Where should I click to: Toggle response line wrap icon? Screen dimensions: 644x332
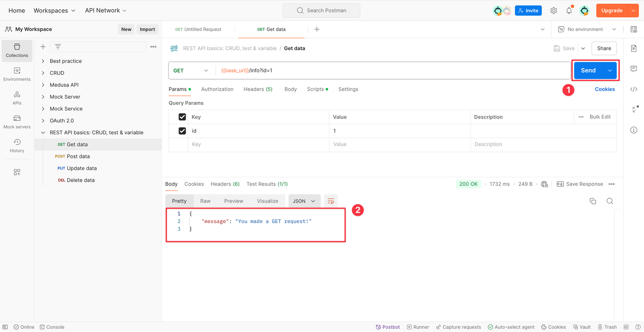click(331, 201)
